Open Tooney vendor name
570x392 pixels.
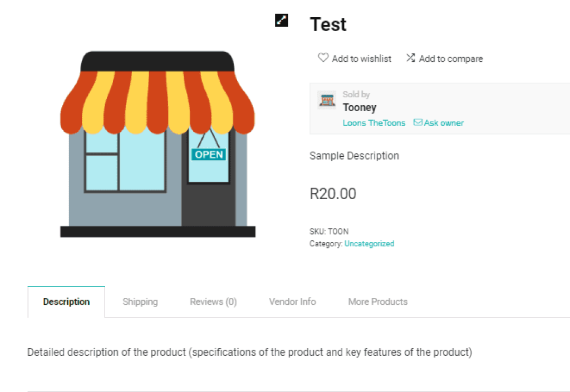coord(360,107)
